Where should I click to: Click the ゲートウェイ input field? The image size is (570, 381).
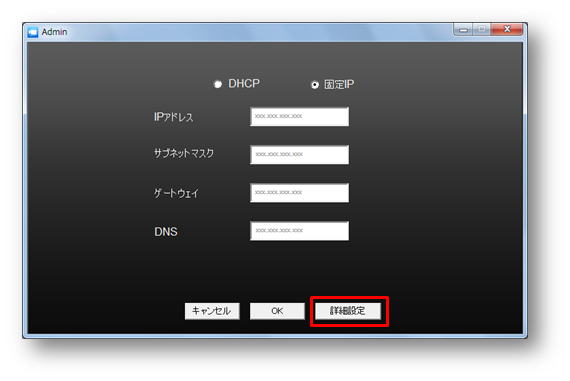click(x=300, y=193)
